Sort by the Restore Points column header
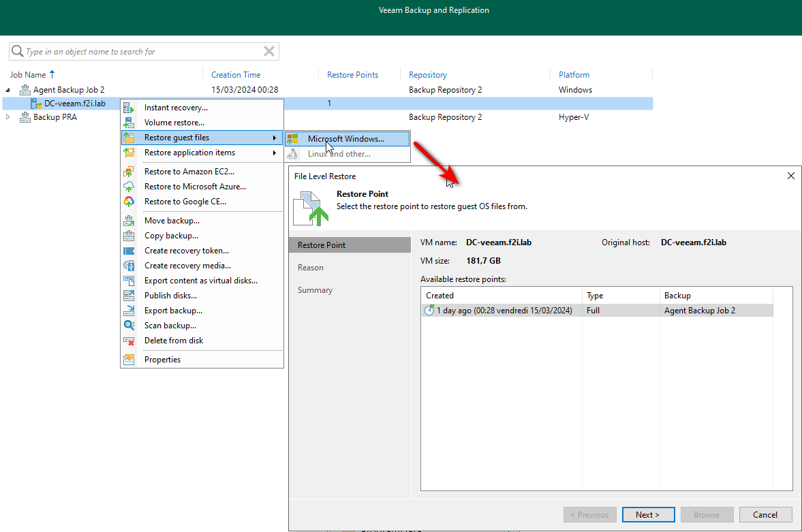The image size is (802, 532). point(353,75)
